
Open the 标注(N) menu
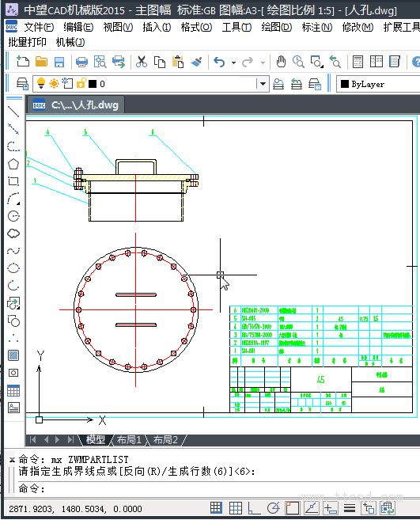tap(317, 27)
